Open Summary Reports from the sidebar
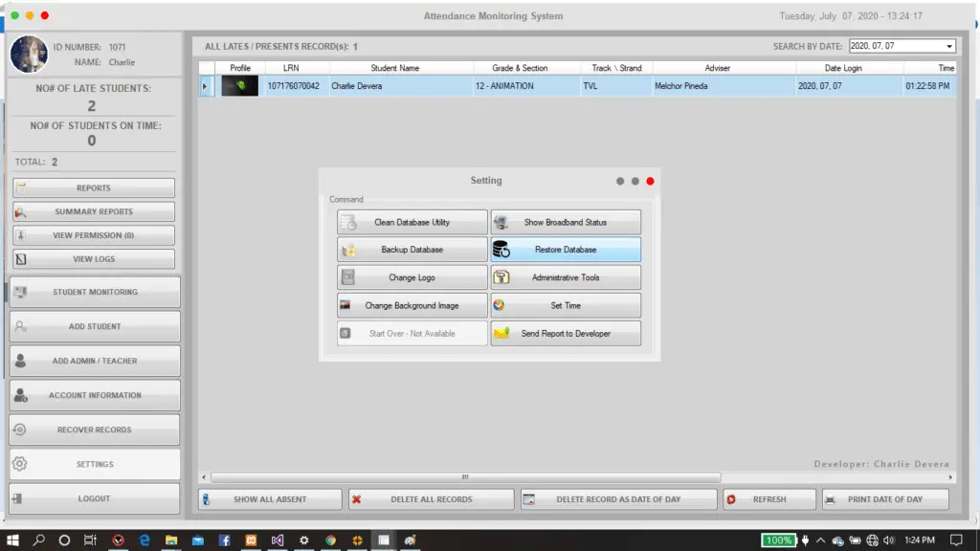The height and width of the screenshot is (551, 980). [x=93, y=210]
